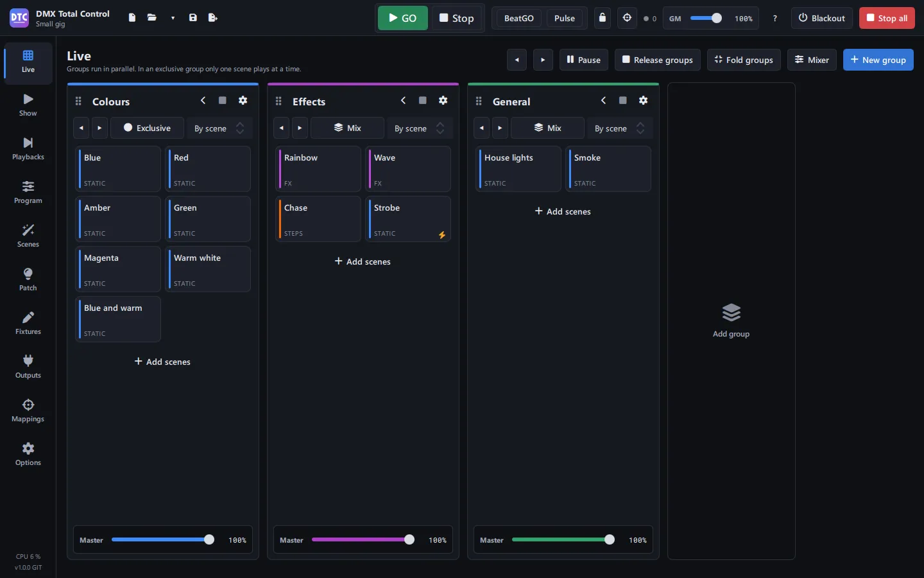Open the Patch page
This screenshot has height=578, width=924.
point(28,280)
